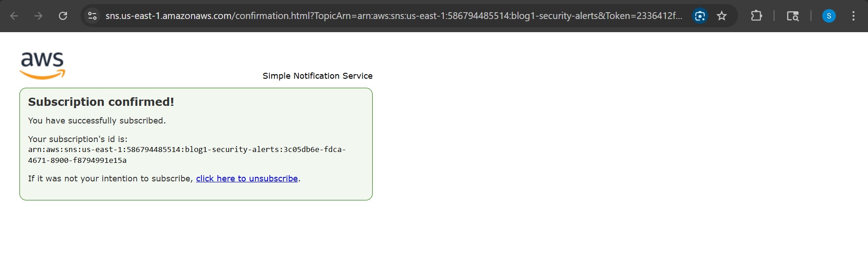Image resolution: width=868 pixels, height=280 pixels.
Task: Click the AWS logo
Action: pyautogui.click(x=42, y=65)
